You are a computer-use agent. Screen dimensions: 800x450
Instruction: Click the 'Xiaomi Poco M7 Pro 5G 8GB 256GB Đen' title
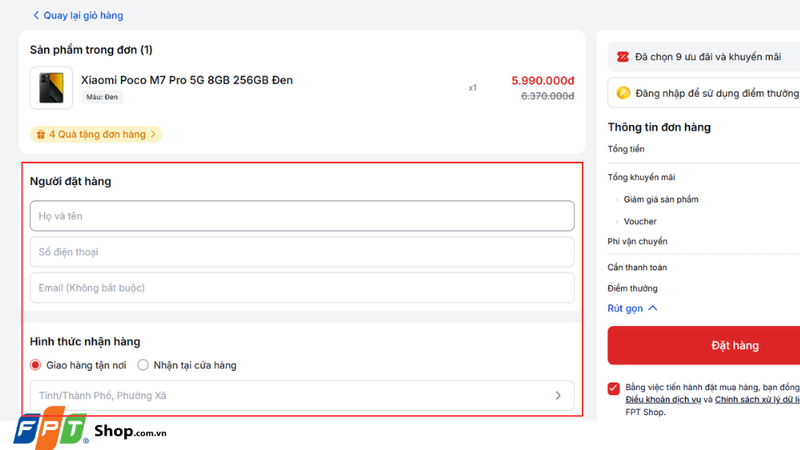click(x=187, y=80)
